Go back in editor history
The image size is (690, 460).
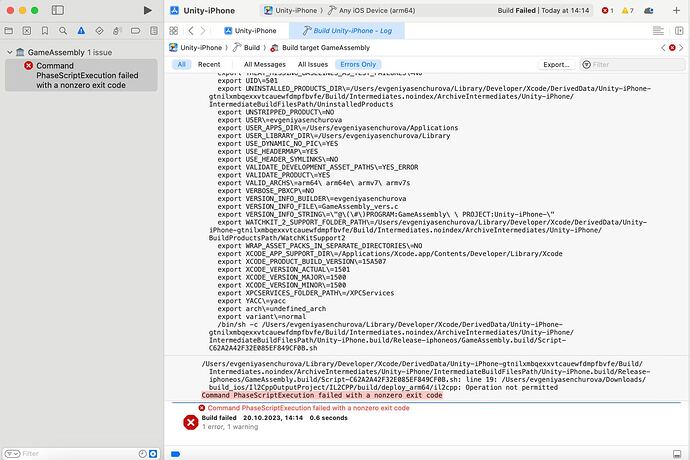click(191, 31)
